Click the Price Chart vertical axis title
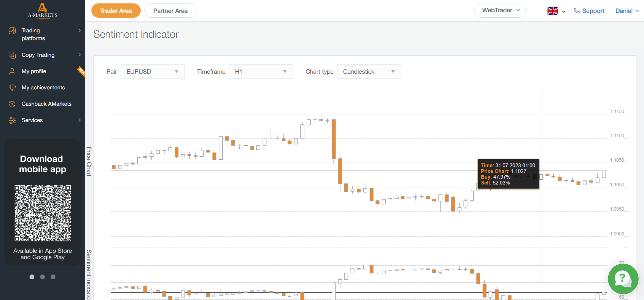Image resolution: width=644 pixels, height=300 pixels. [x=89, y=161]
